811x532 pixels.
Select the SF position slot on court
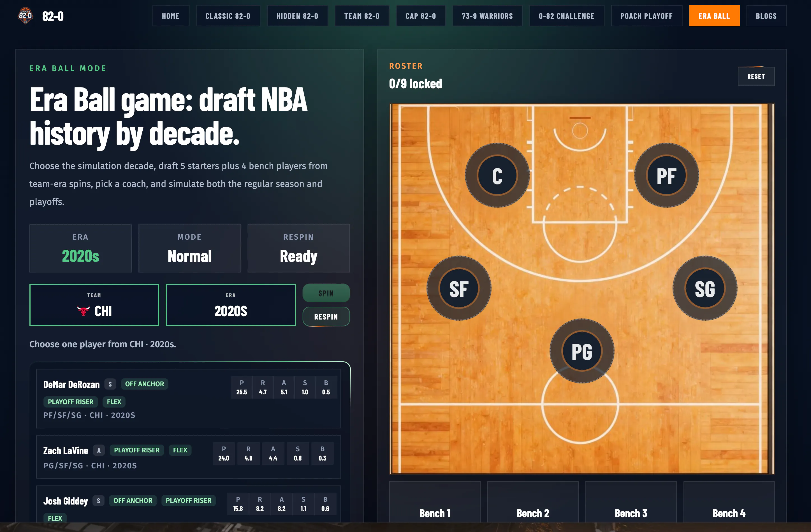point(459,288)
